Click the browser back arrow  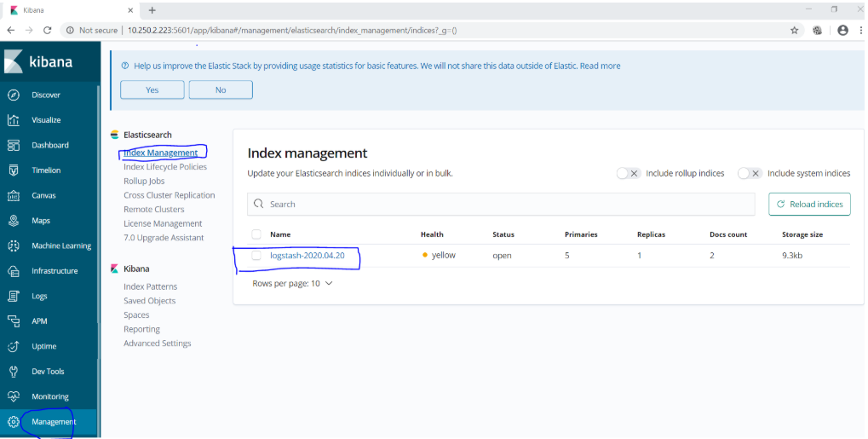click(x=11, y=31)
